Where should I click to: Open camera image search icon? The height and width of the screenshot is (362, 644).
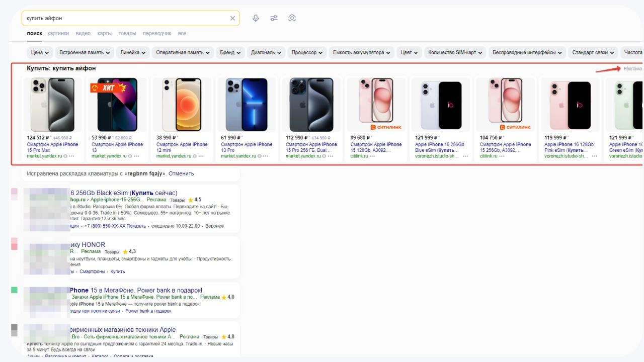292,18
